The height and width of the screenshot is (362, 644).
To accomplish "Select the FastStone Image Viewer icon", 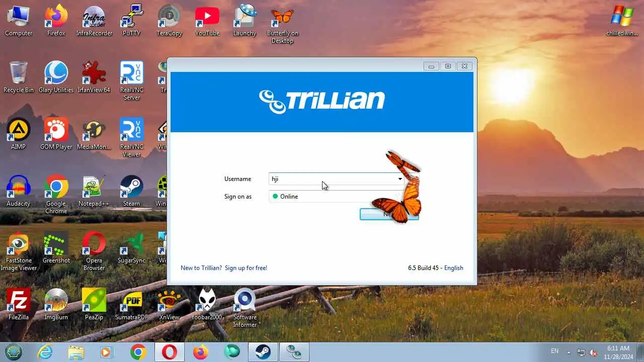I will [x=19, y=251].
